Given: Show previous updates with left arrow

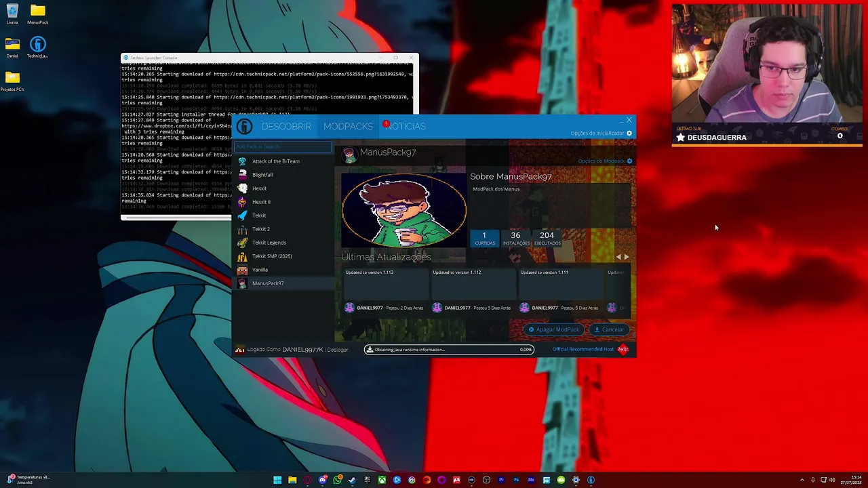Looking at the screenshot, I should point(618,258).
